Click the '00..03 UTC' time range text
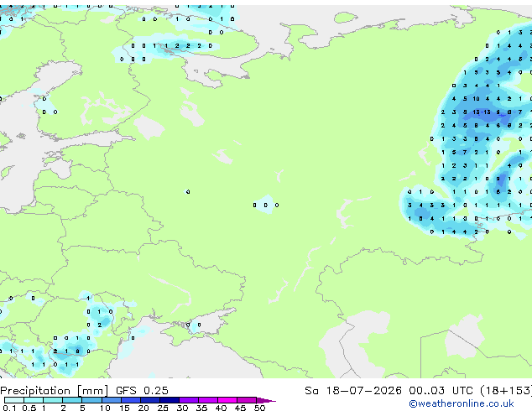This screenshot has width=532, height=411. coord(441,391)
